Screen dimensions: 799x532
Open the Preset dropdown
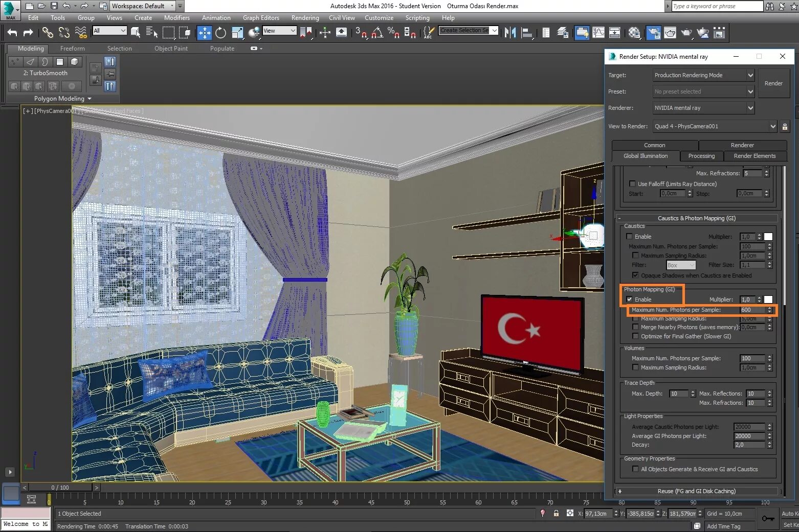703,91
